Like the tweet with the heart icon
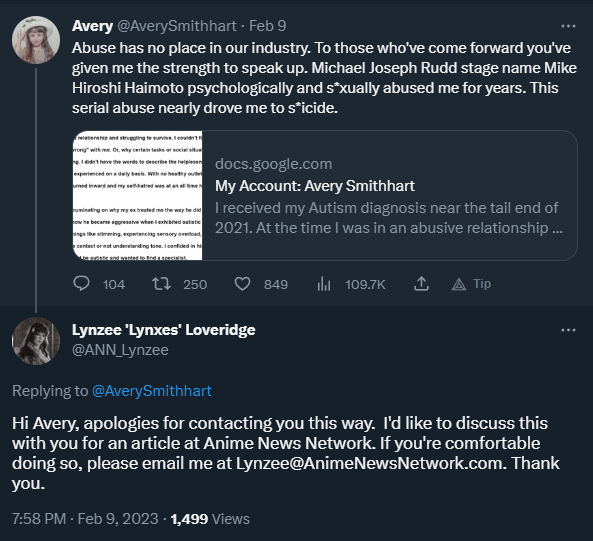This screenshot has height=541, width=593. (x=242, y=284)
